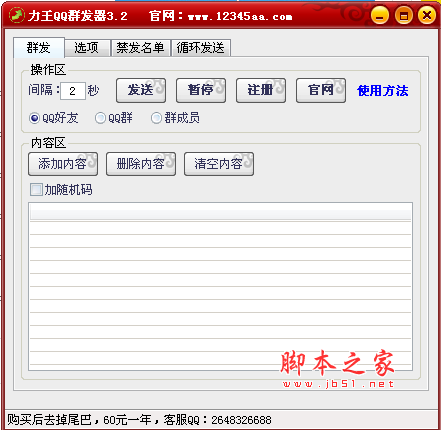
Task: Open registration via the 注册 button
Action: click(261, 90)
